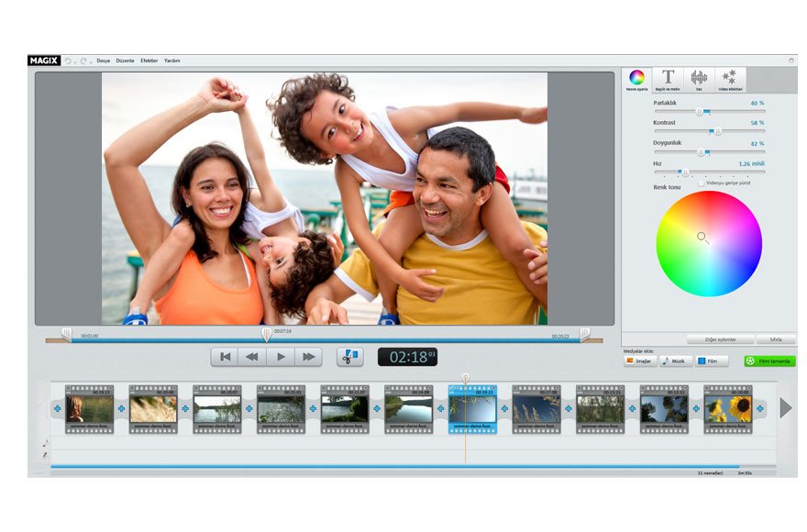
Task: Open the Yardım menu
Action: click(x=171, y=61)
